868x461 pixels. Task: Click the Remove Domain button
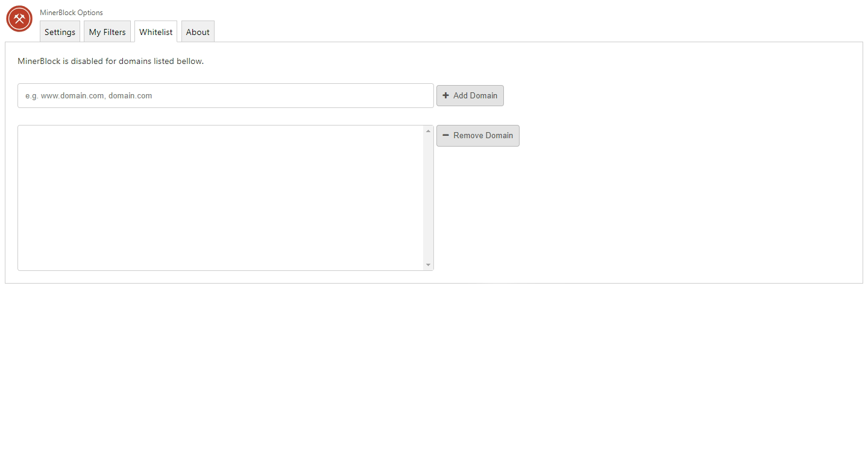pos(478,135)
